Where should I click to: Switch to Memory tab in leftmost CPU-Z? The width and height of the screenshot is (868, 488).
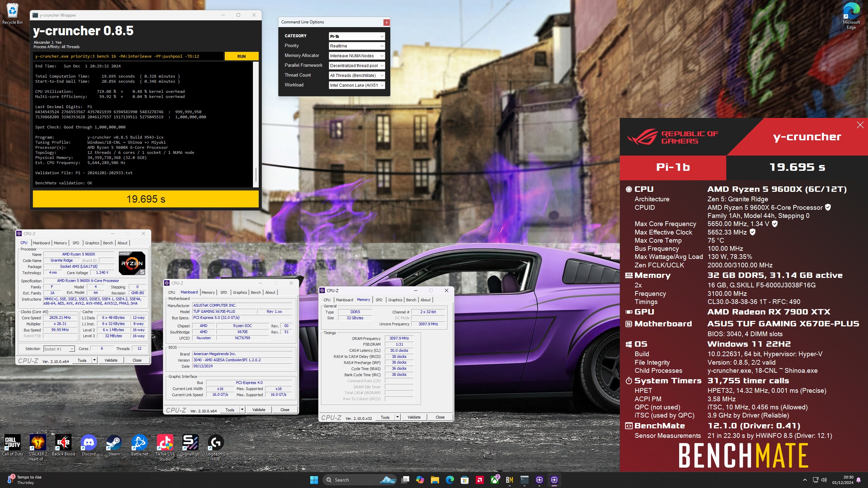click(60, 243)
